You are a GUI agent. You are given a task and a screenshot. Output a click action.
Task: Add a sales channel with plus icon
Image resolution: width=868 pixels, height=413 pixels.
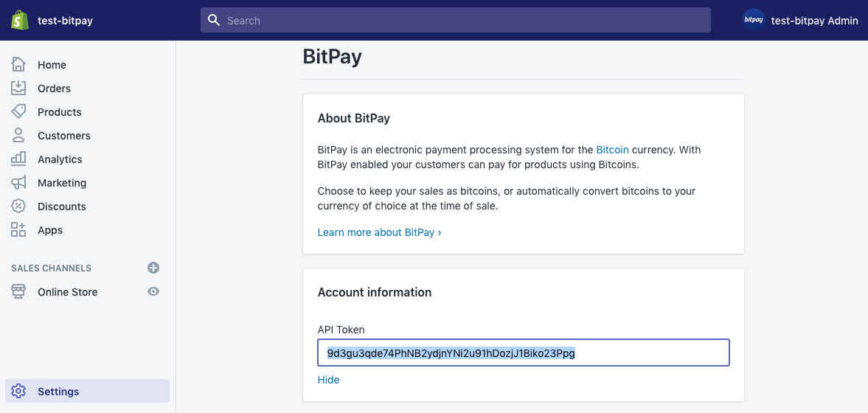point(153,268)
